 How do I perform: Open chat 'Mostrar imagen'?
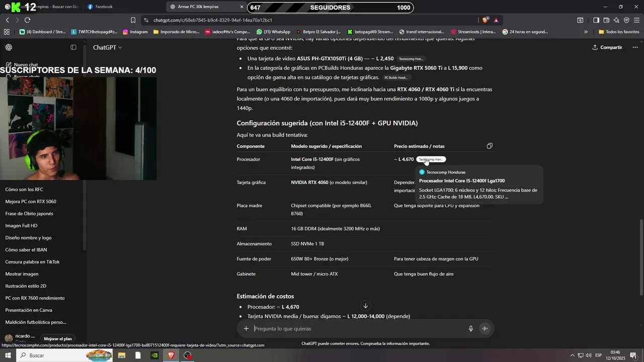point(22,274)
